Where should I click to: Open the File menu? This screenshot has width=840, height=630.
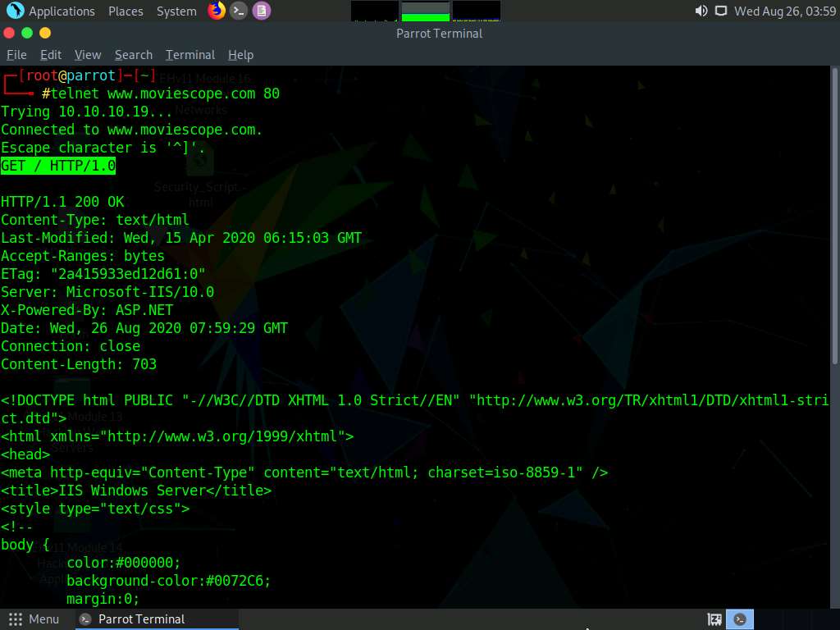(16, 55)
